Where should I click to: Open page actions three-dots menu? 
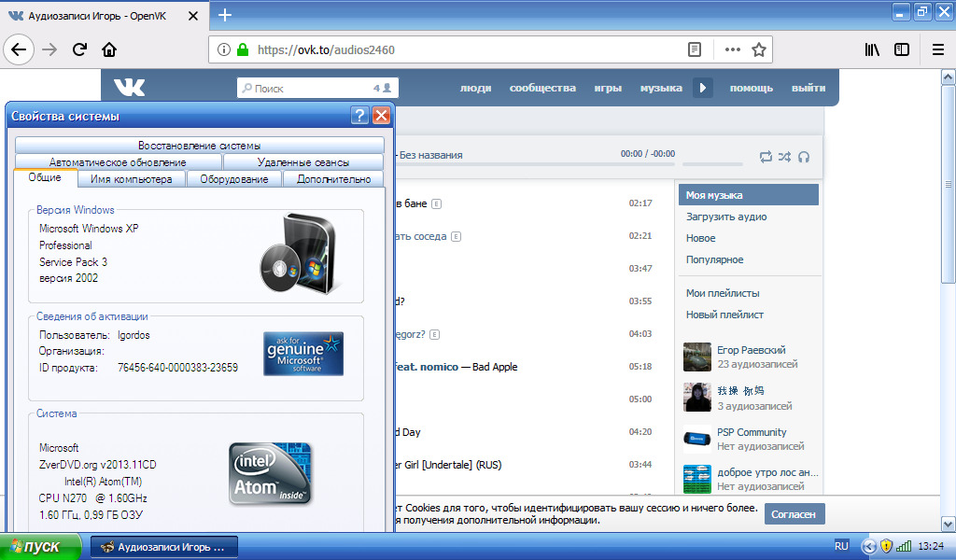coord(732,49)
